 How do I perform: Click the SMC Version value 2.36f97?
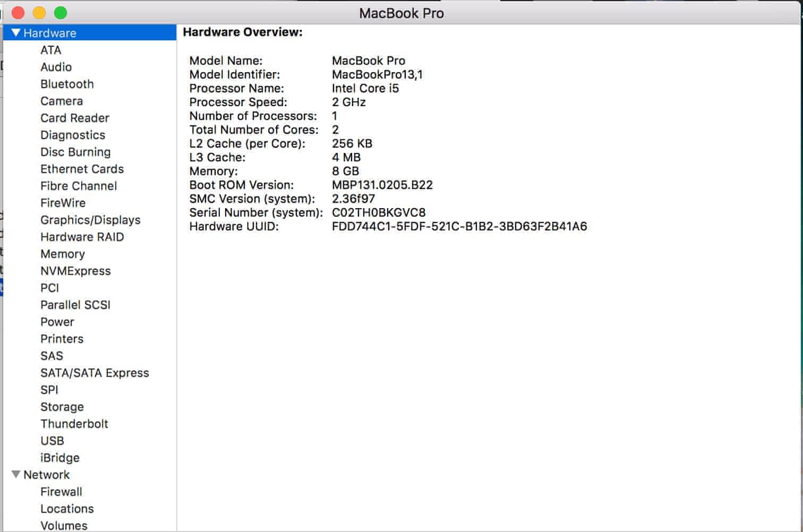point(354,199)
